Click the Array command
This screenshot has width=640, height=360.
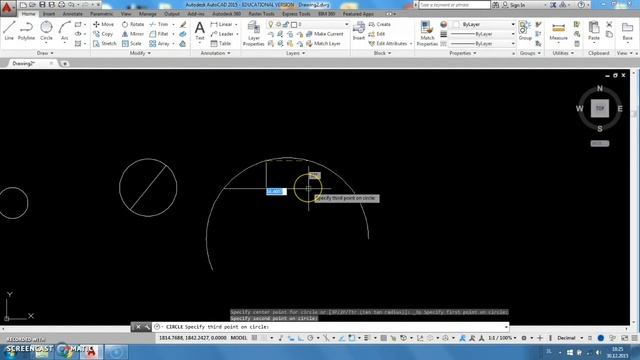point(160,43)
